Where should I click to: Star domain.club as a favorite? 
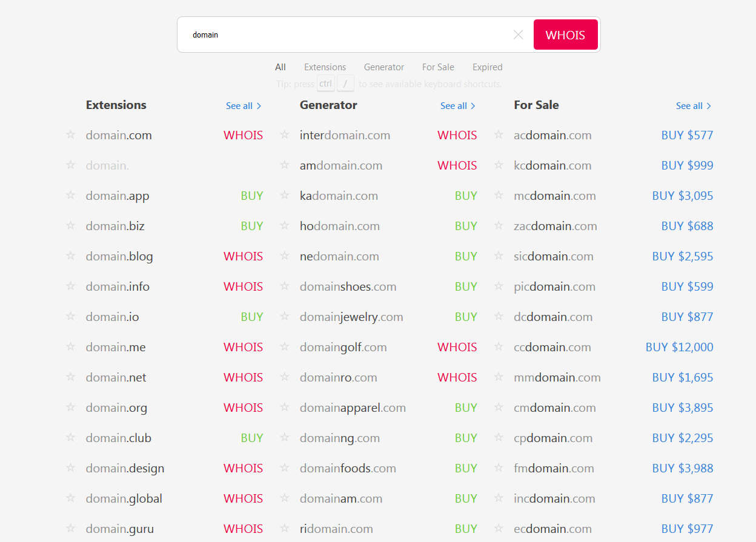click(70, 437)
